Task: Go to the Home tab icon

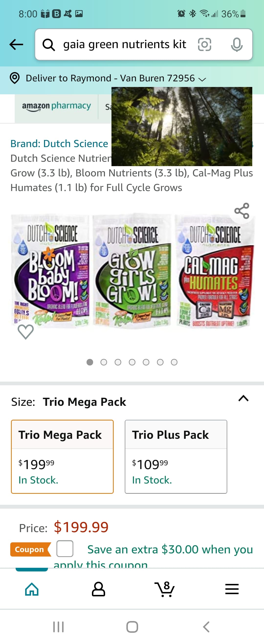Action: 32,589
